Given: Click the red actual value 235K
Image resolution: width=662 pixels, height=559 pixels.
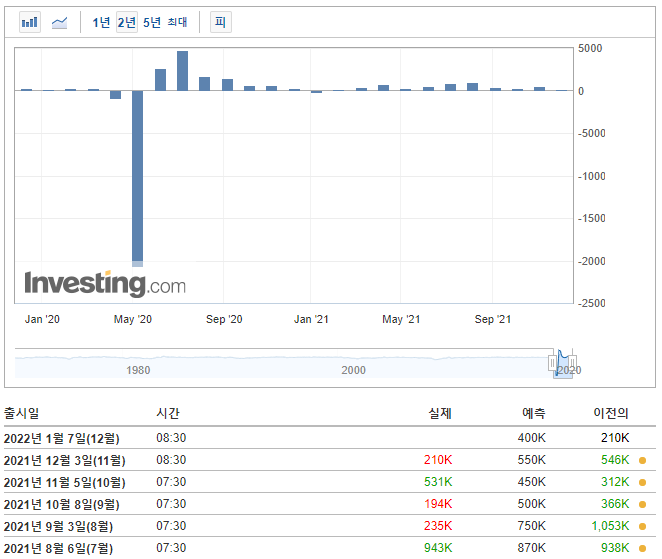Looking at the screenshot, I should 438,526.
